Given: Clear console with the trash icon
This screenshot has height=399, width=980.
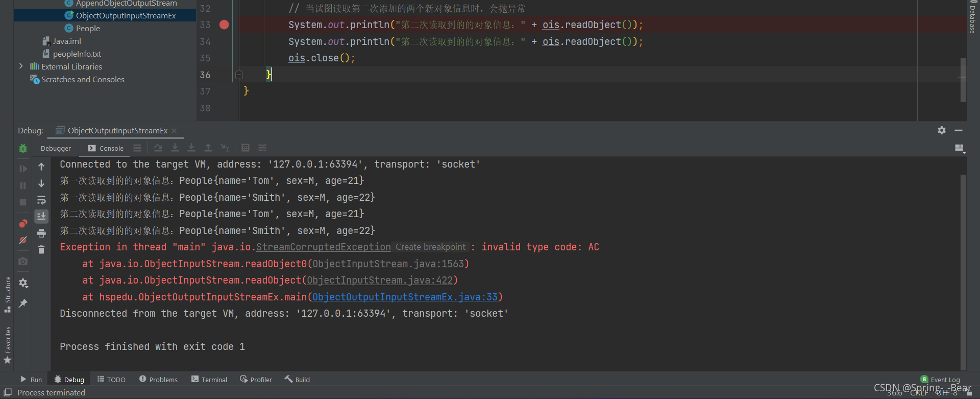Looking at the screenshot, I should [41, 249].
